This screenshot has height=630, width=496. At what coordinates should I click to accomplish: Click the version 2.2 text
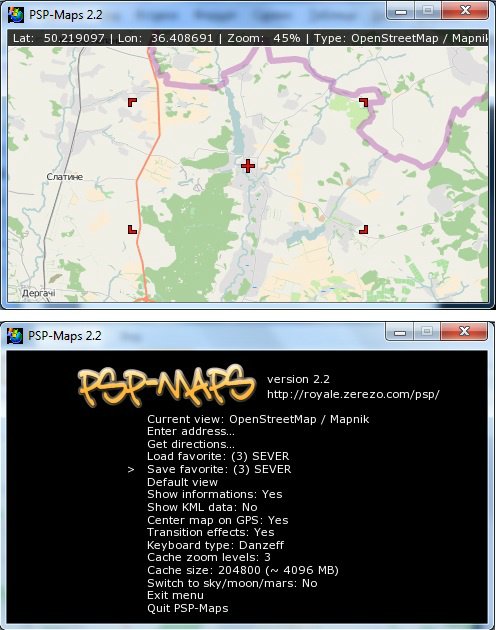(298, 379)
